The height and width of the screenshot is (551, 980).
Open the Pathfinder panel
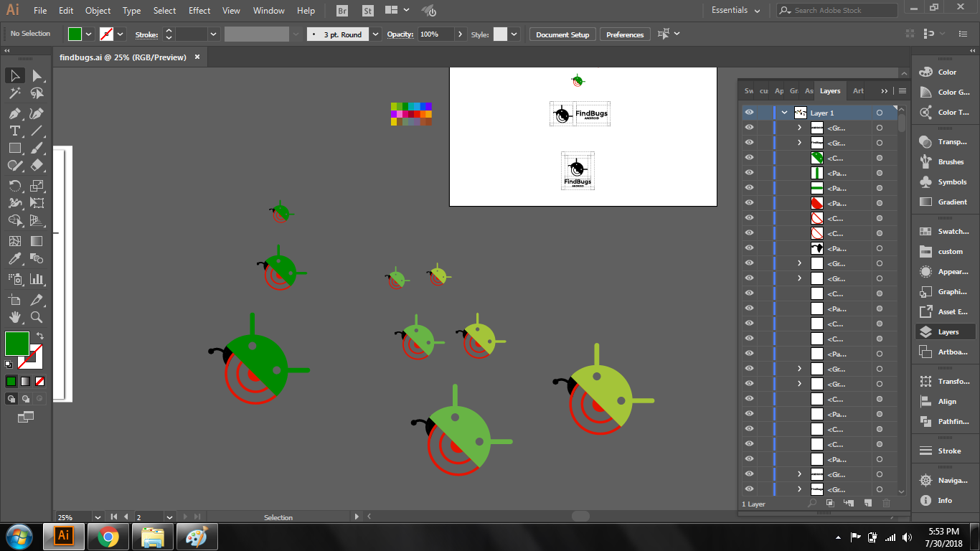click(x=945, y=422)
